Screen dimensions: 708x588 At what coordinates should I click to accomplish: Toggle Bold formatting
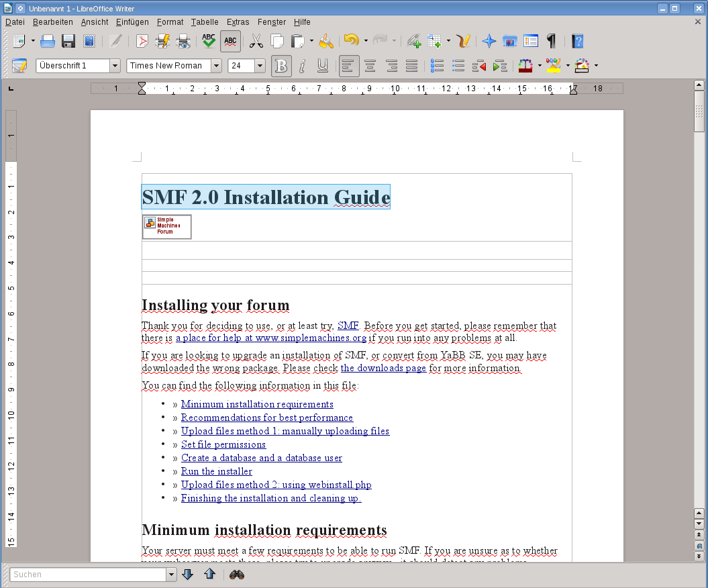(x=281, y=66)
